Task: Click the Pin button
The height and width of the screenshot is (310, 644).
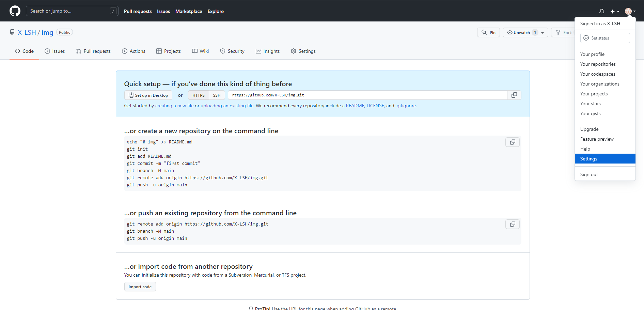Action: pos(488,32)
